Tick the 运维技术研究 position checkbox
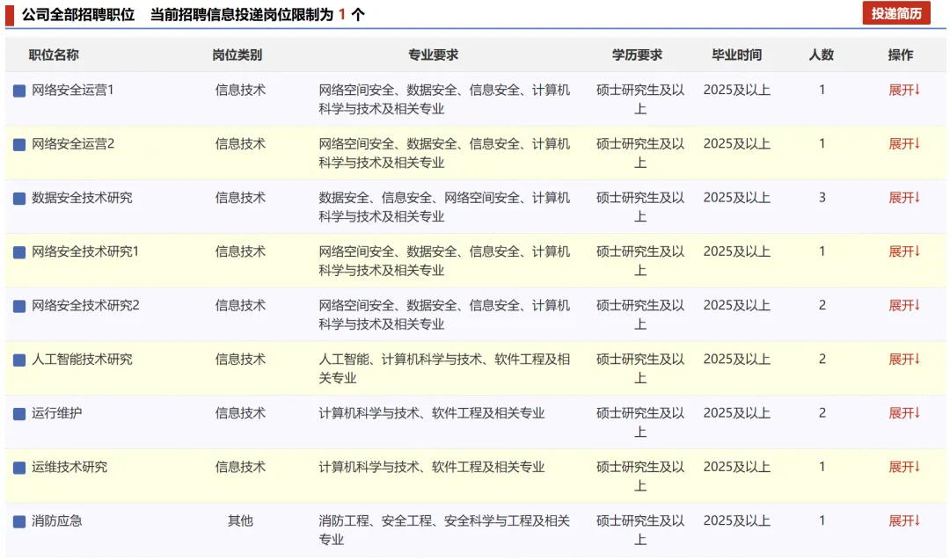 click(x=19, y=468)
